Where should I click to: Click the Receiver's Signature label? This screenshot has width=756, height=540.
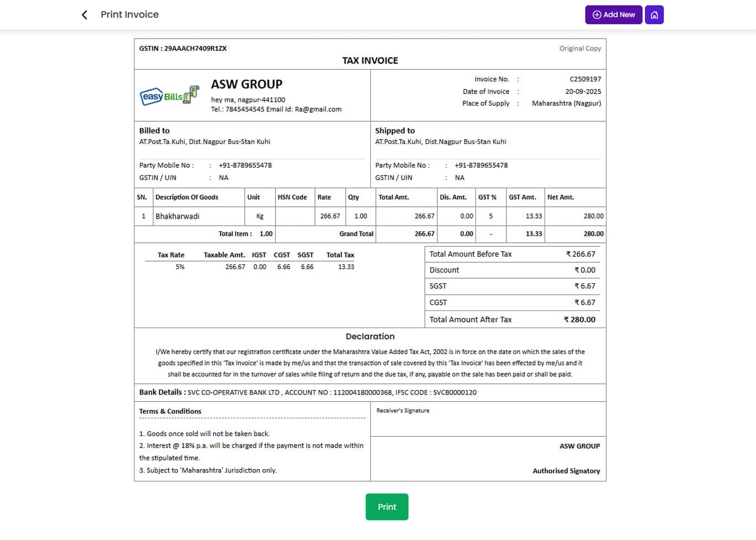pyautogui.click(x=402, y=411)
